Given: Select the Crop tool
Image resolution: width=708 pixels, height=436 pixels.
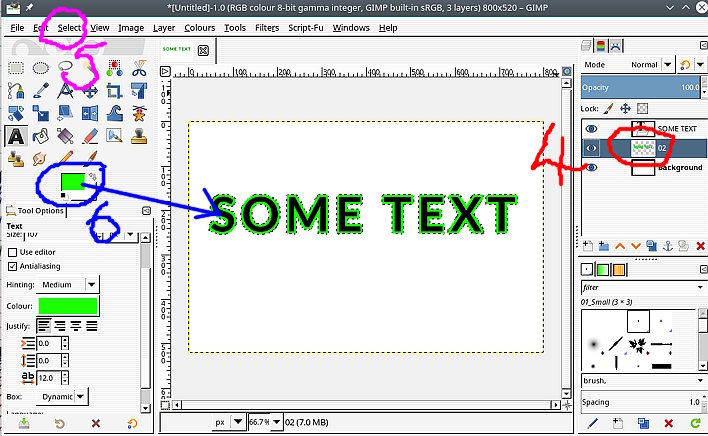Looking at the screenshot, I should tap(114, 91).
